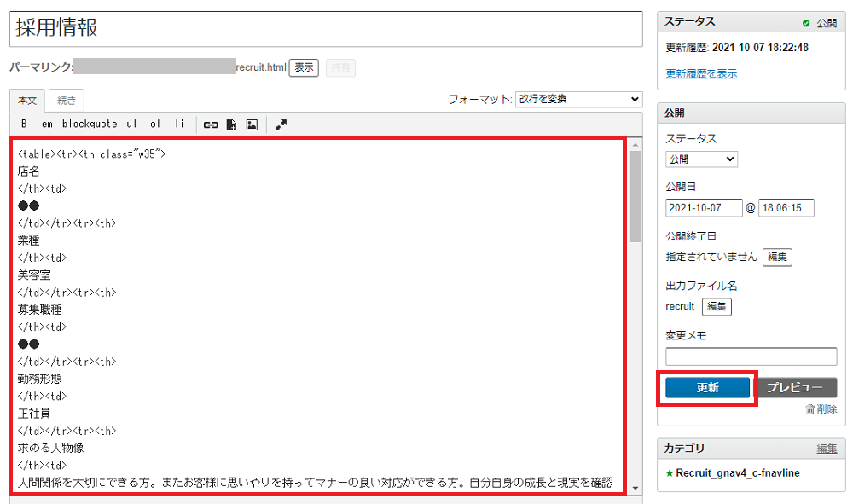Viewport: 853px width, 504px height.
Task: Click the title field 採用情報
Action: 326,28
